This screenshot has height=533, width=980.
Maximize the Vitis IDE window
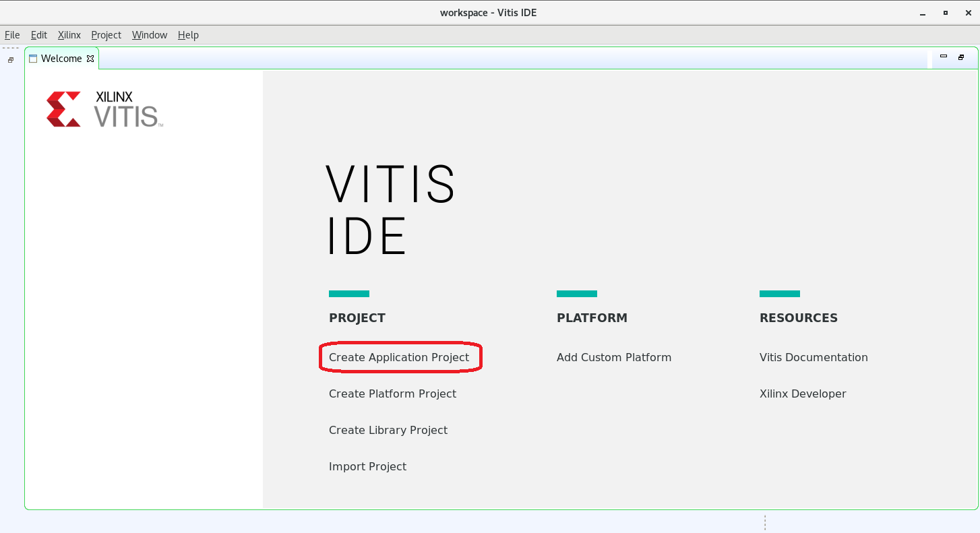point(946,13)
